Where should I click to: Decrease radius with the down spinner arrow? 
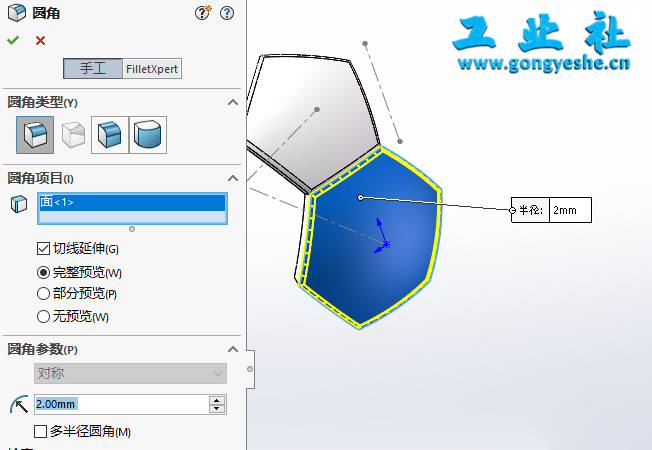pos(217,408)
